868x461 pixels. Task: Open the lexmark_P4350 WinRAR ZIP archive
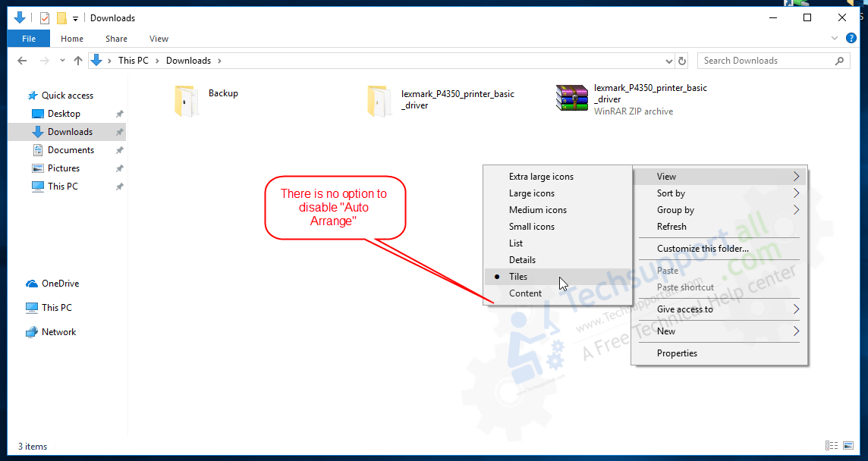tap(572, 99)
